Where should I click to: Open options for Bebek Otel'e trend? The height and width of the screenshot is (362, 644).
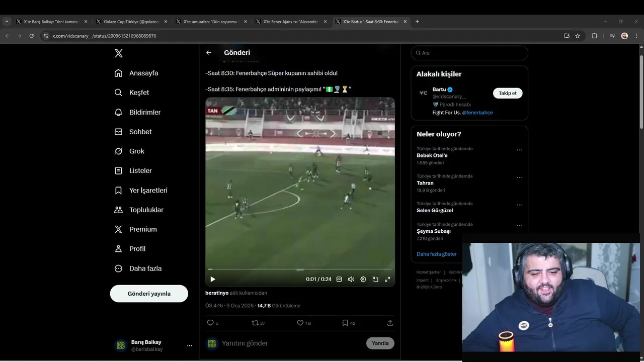coord(519,150)
